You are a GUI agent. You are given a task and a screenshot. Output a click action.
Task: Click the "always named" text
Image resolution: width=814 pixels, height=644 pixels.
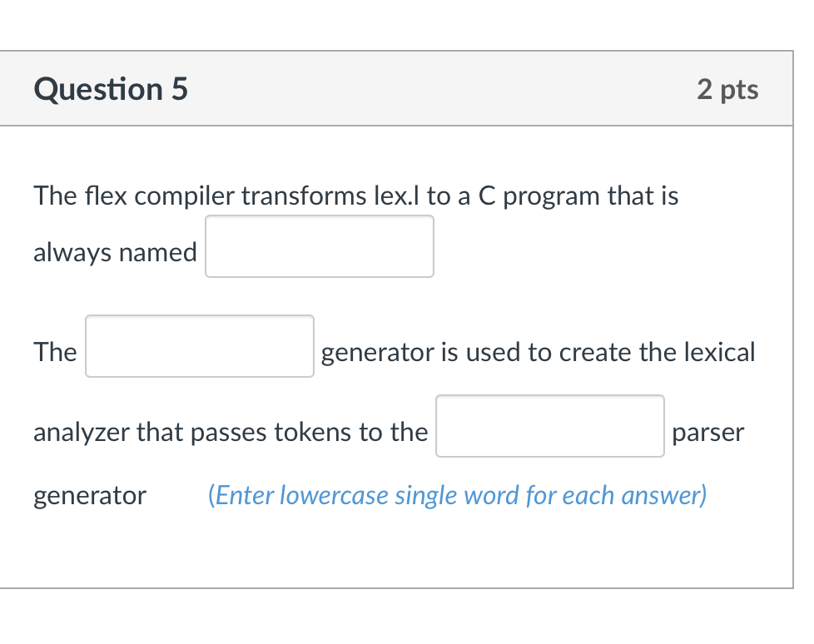(115, 253)
